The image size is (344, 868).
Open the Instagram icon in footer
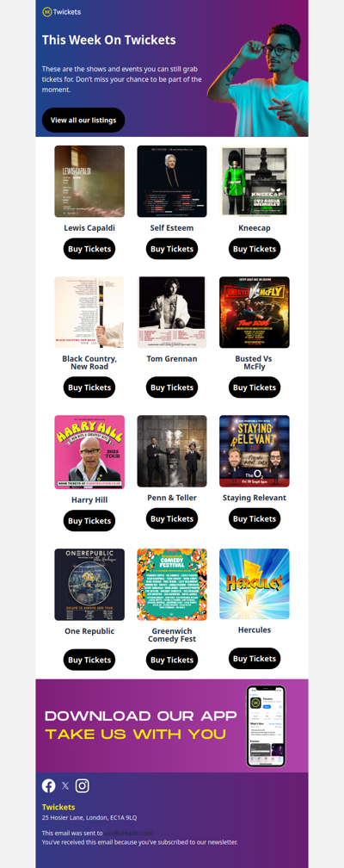[82, 785]
